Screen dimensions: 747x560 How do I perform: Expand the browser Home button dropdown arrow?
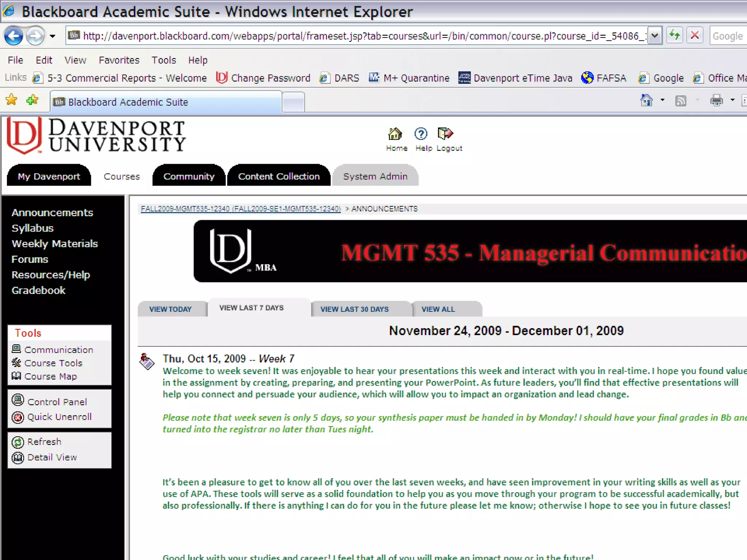coord(662,100)
